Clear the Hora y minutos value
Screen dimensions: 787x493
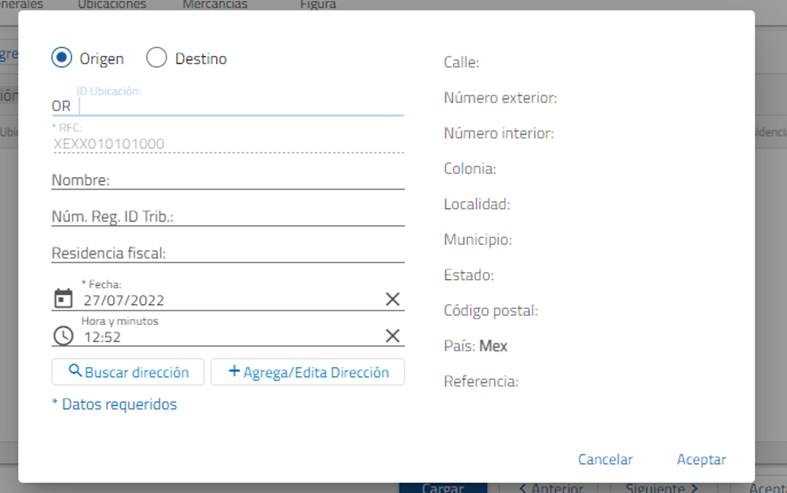point(392,336)
